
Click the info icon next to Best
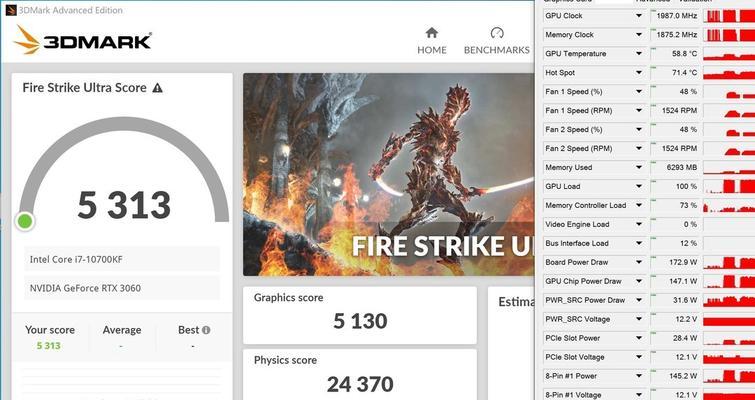206,330
